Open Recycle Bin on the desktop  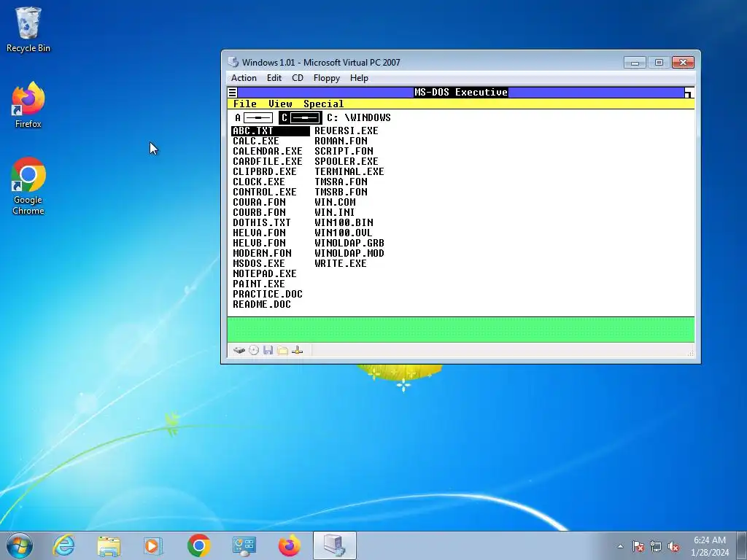pos(28,29)
